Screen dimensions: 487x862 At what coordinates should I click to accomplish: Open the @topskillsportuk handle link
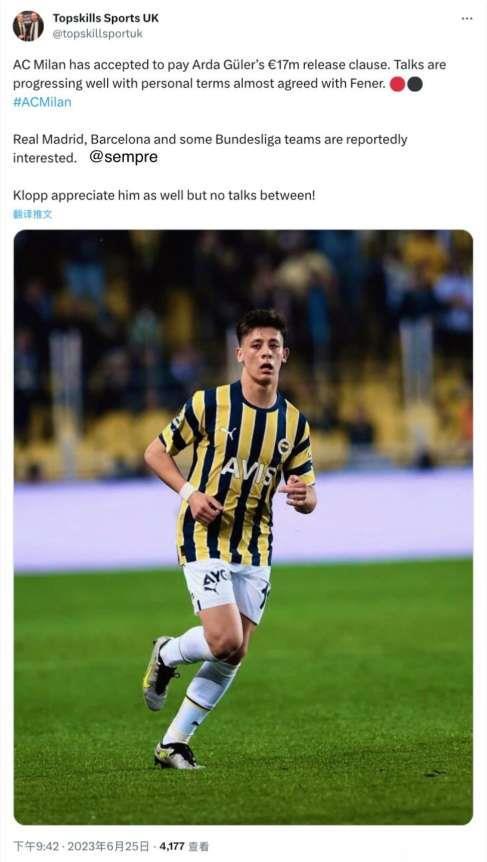pos(97,34)
